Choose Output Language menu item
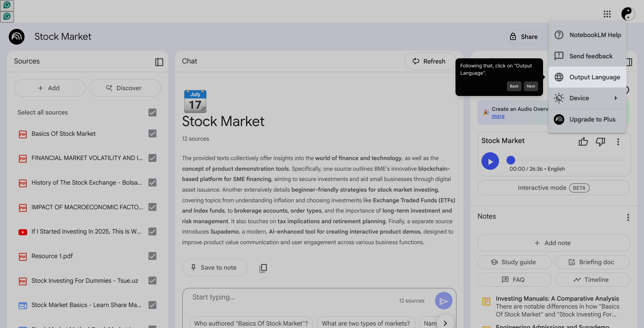Screen dimensions: 644x328 coord(587,77)
